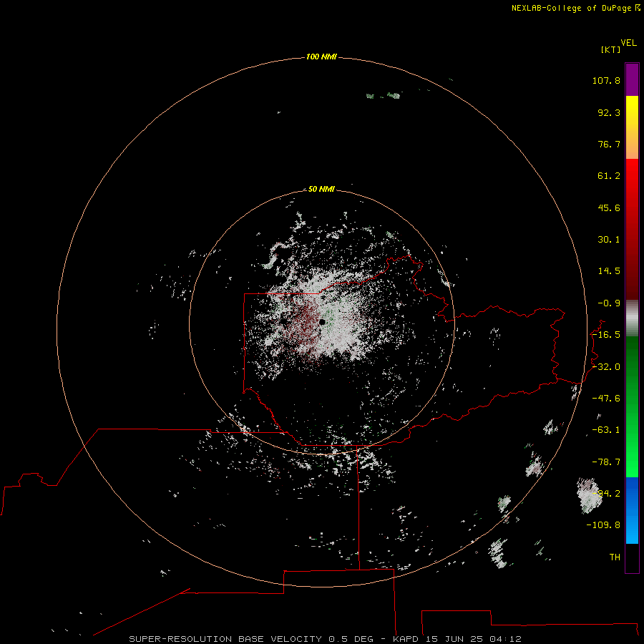Click the -32.0 velocity scale value

[606, 367]
